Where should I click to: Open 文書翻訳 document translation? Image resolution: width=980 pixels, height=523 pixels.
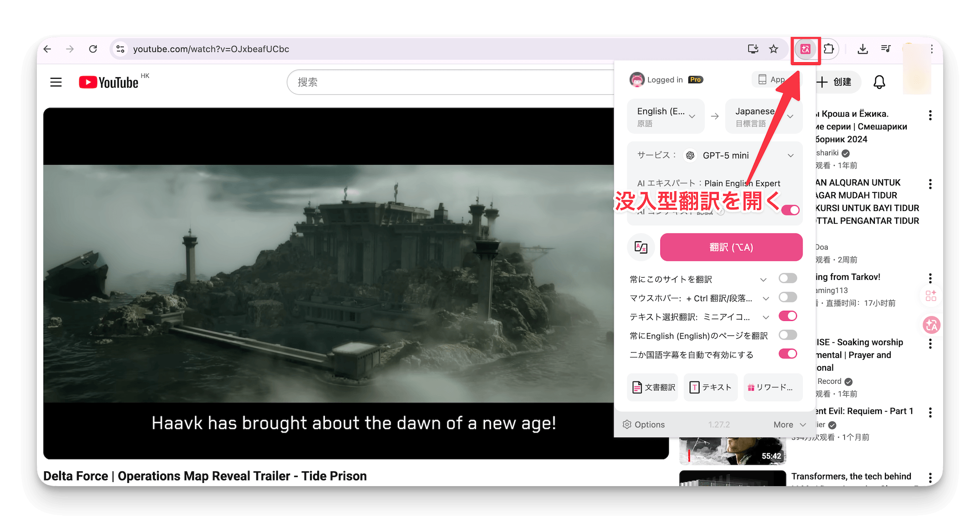(653, 387)
